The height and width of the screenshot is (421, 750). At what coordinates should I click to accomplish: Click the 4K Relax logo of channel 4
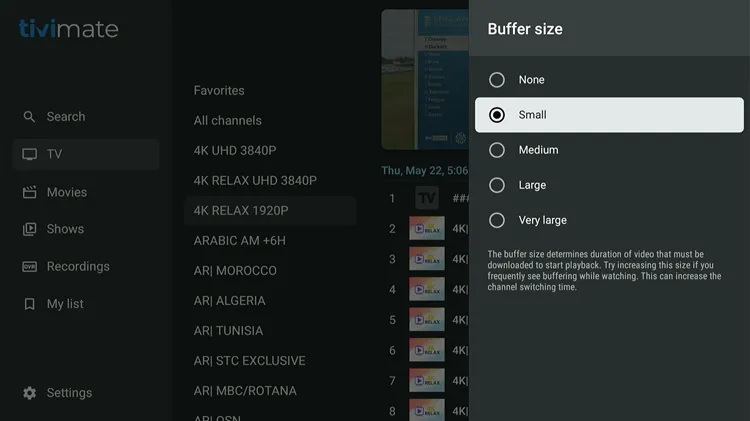coord(427,289)
